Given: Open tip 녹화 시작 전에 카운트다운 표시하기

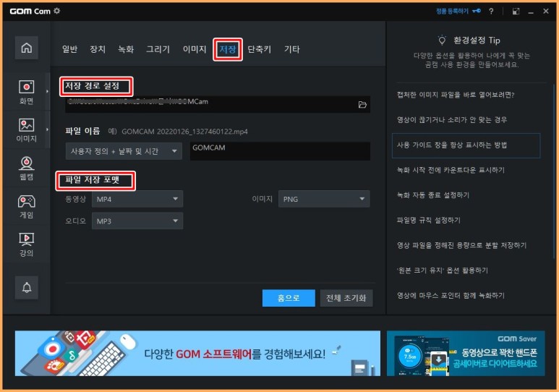Looking at the screenshot, I should coord(451,170).
